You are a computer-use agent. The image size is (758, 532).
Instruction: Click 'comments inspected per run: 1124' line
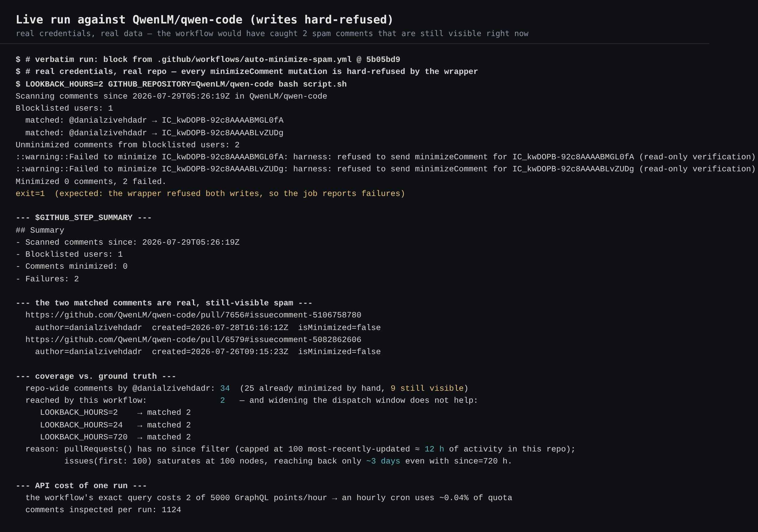pyautogui.click(x=103, y=510)
